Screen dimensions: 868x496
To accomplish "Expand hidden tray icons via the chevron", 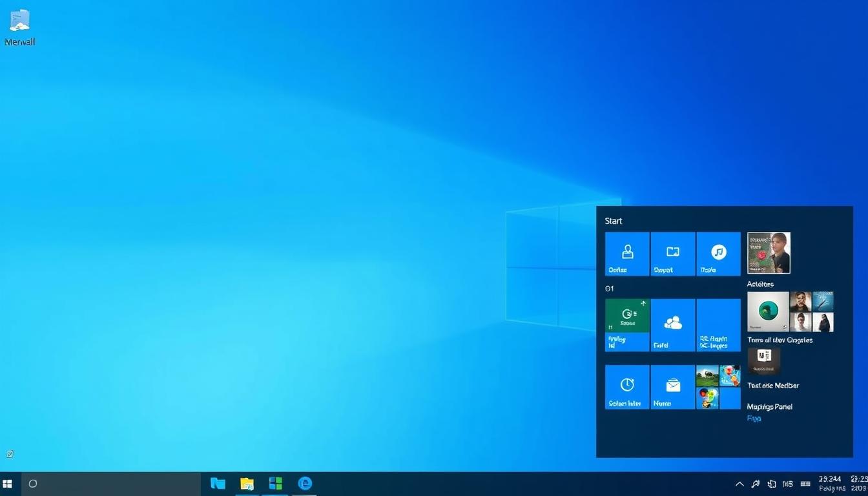I will tap(739, 483).
